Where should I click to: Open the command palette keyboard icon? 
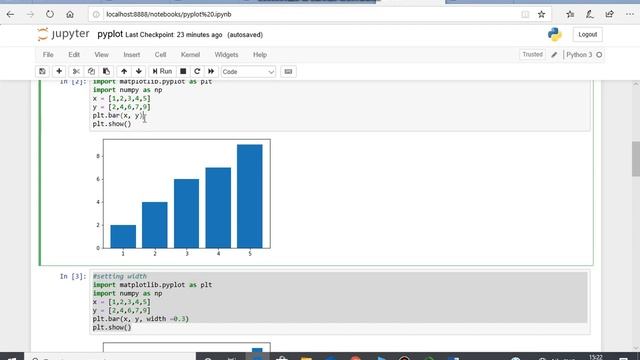(x=288, y=71)
